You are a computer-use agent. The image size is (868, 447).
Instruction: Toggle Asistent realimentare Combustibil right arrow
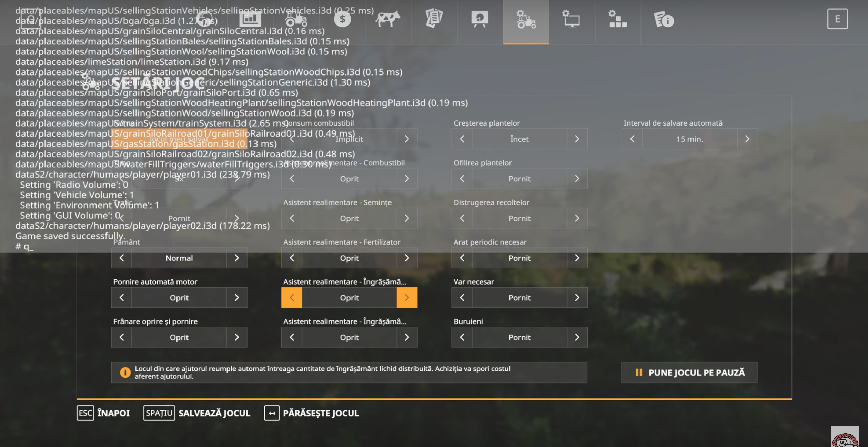pos(407,178)
